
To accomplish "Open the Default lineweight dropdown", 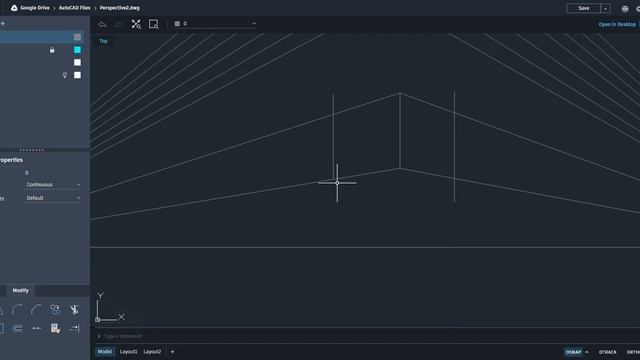I will (52, 198).
